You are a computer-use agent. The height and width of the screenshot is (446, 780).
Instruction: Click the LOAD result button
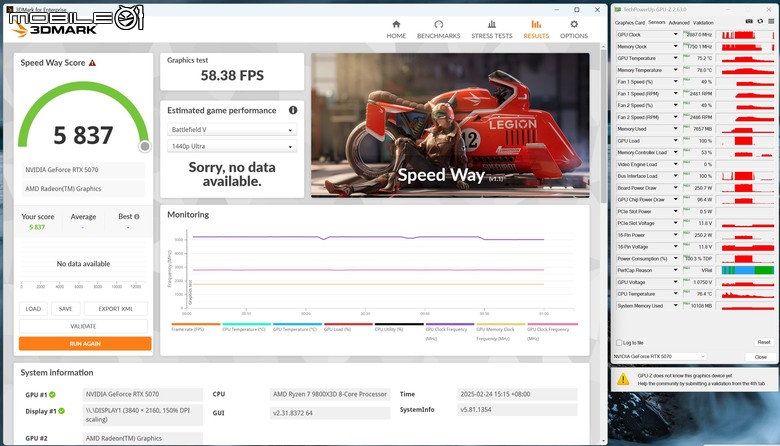[33, 309]
